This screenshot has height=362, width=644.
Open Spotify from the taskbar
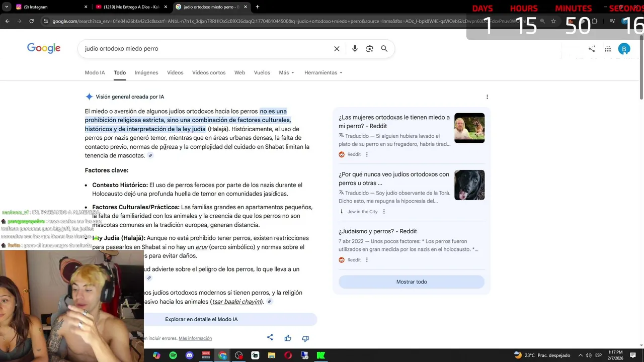pyautogui.click(x=173, y=355)
